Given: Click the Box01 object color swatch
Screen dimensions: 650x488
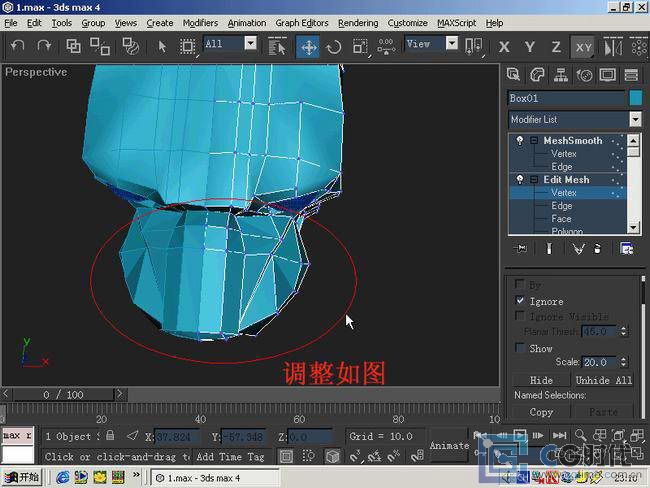Looking at the screenshot, I should 635,98.
